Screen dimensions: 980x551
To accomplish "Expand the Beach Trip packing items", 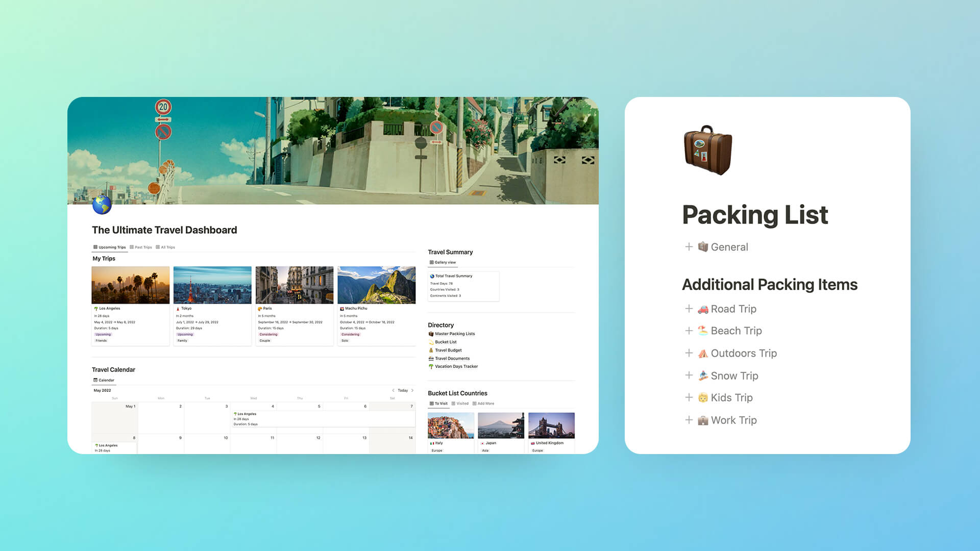I will (x=688, y=331).
